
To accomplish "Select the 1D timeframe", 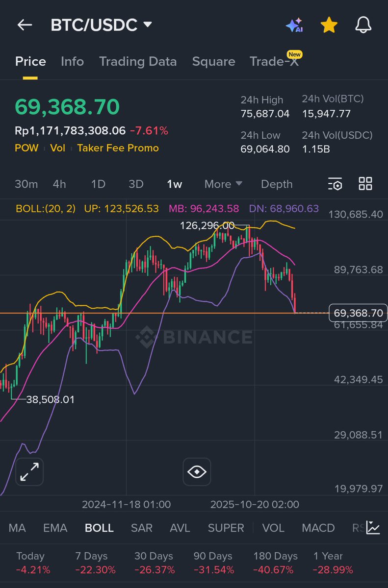I will [98, 184].
